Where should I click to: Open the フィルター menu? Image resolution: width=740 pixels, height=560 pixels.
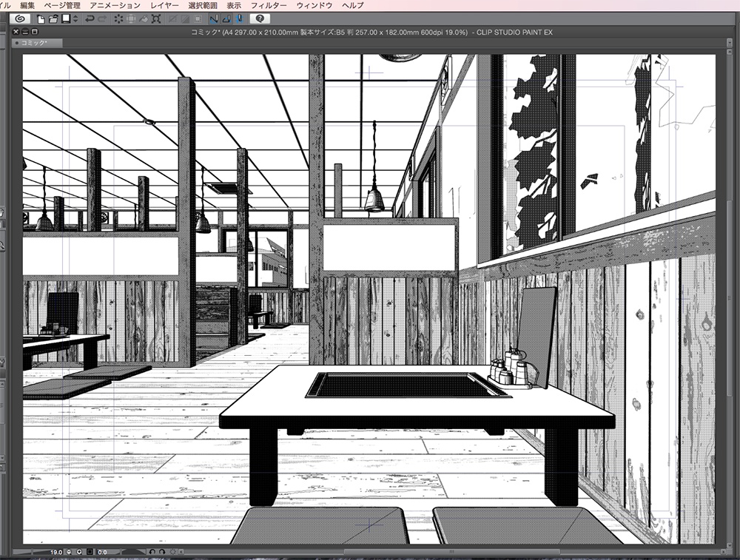coord(269,5)
